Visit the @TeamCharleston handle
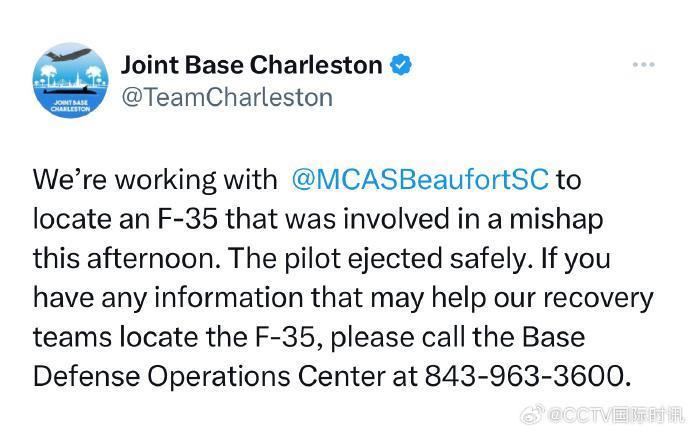The width and height of the screenshot is (690, 431). click(226, 97)
